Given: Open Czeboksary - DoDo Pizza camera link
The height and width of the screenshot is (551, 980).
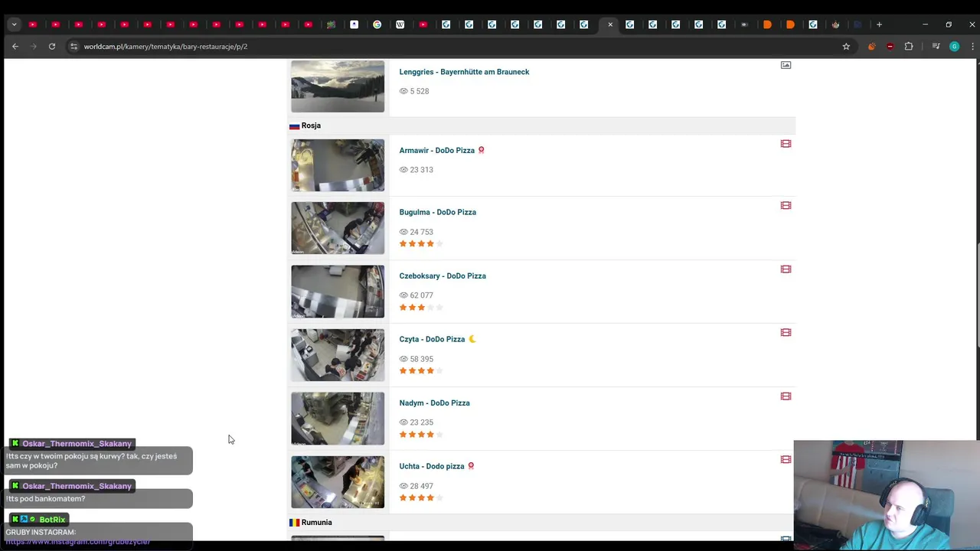Looking at the screenshot, I should (443, 276).
